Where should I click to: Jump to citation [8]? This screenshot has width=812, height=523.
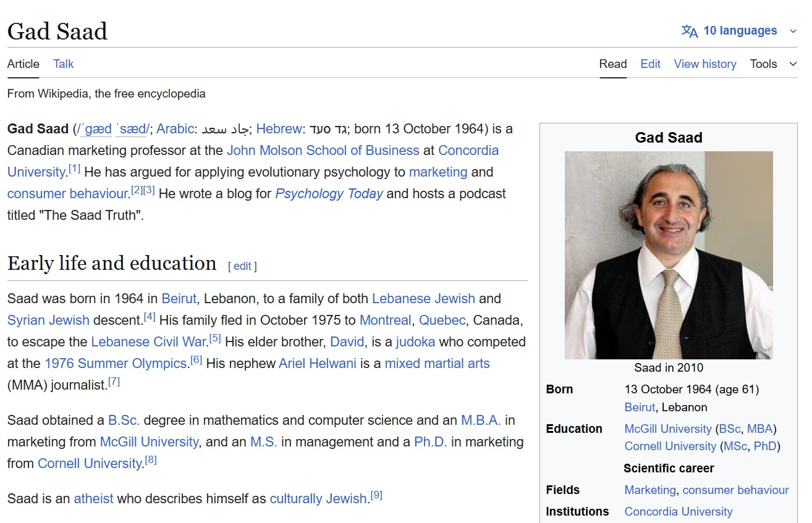click(151, 459)
